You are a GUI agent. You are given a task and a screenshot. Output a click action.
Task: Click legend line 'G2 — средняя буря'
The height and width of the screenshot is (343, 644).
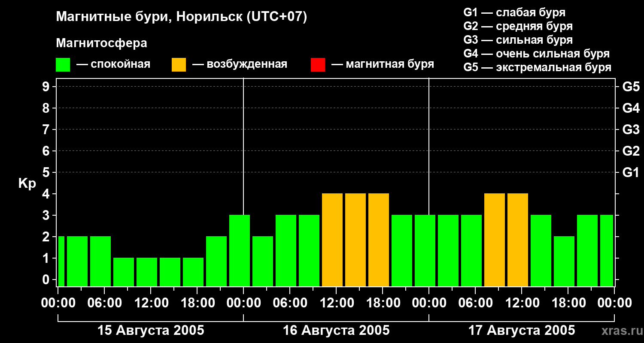[518, 26]
